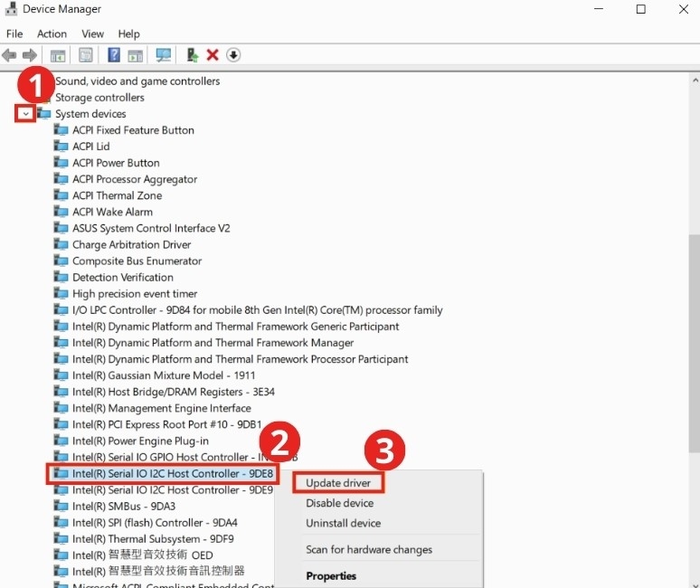The image size is (700, 588).
Task: Click icon beside Intel(R) Management Engine Interface
Action: tap(61, 408)
